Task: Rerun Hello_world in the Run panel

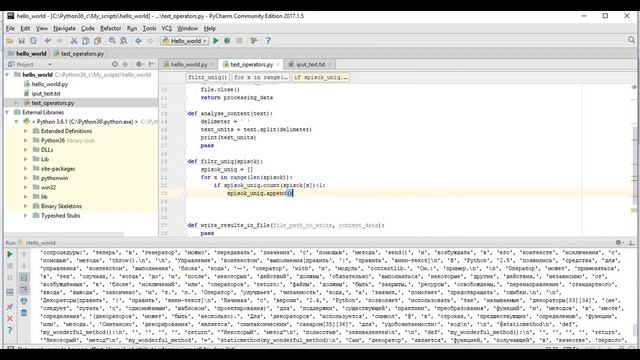Action: click(x=10, y=254)
